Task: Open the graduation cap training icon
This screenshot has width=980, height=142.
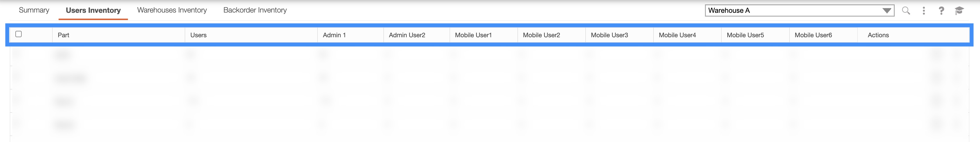Action: tap(959, 11)
